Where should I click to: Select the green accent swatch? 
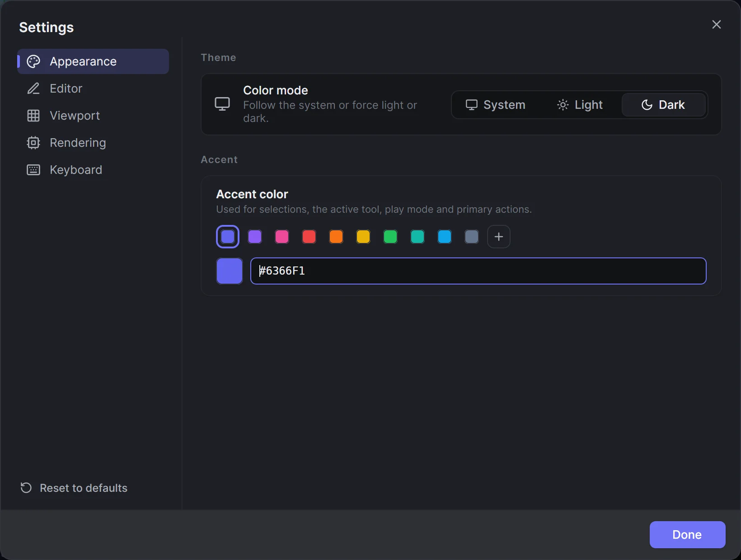tap(390, 237)
